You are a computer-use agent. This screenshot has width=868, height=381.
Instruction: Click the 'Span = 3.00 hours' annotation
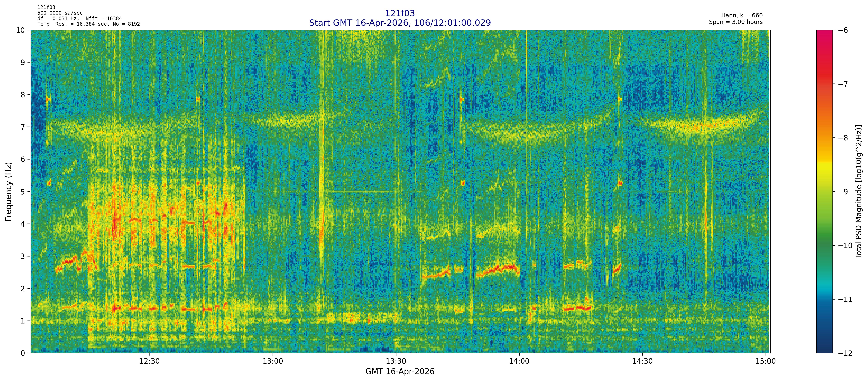736,22
